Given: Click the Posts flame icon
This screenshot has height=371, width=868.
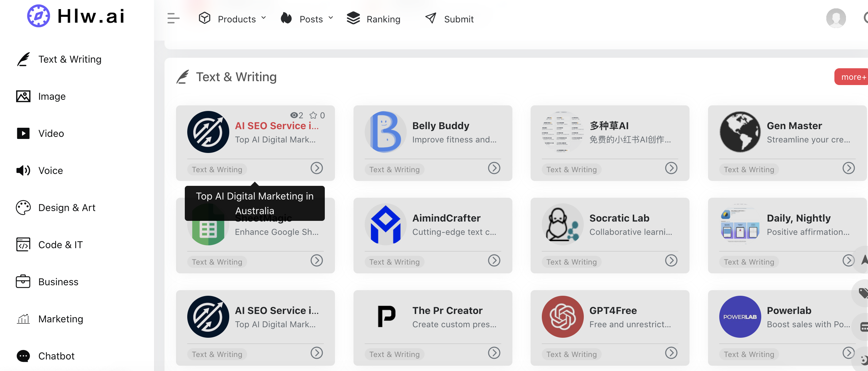Looking at the screenshot, I should click(x=286, y=18).
